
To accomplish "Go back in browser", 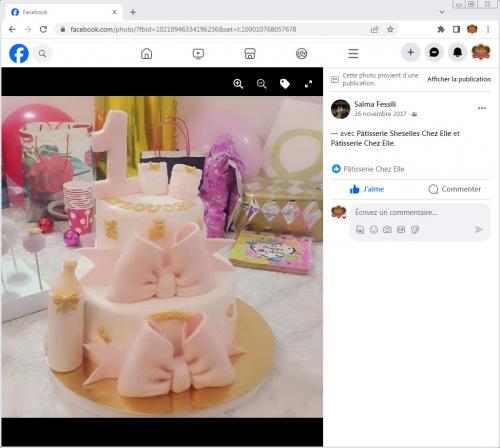I will [12, 29].
